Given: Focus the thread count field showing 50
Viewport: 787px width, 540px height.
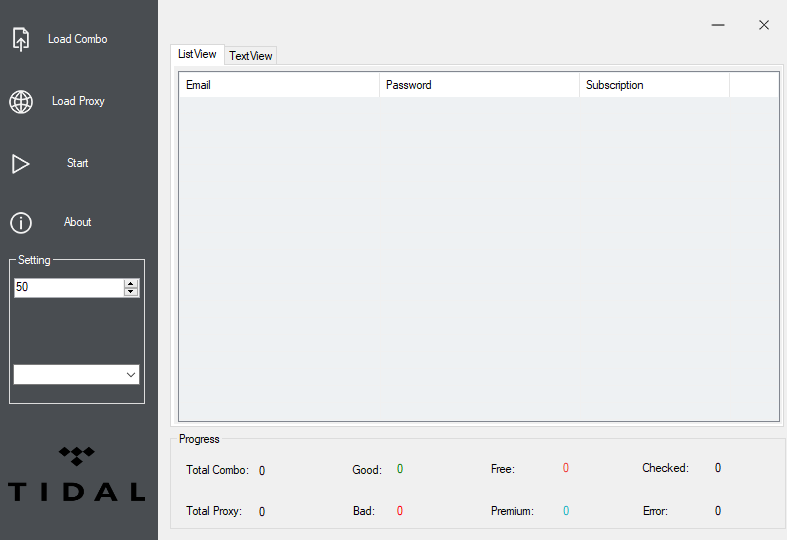Looking at the screenshot, I should (69, 288).
